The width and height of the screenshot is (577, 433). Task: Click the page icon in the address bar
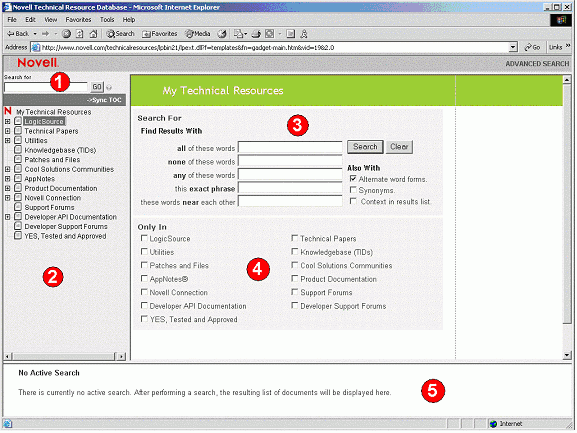[36, 47]
